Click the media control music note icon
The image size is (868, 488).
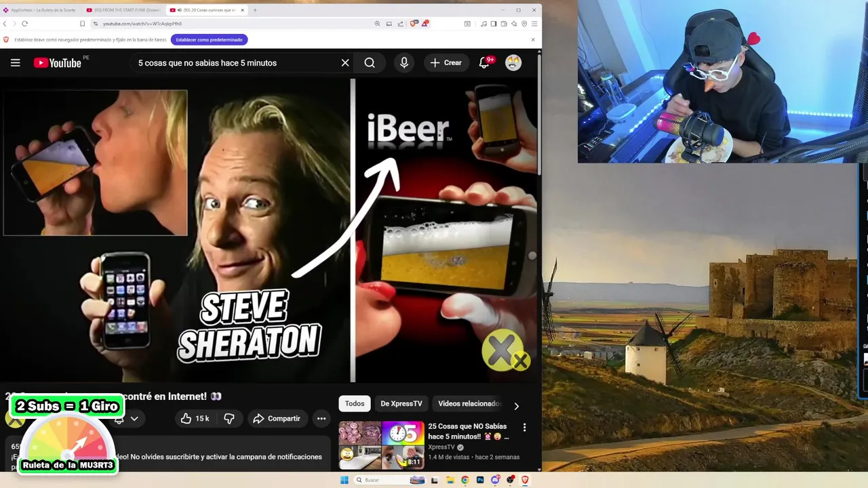click(x=484, y=24)
